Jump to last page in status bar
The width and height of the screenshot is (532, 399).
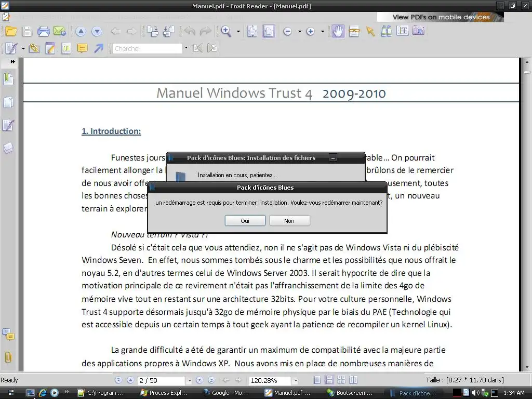(x=211, y=380)
